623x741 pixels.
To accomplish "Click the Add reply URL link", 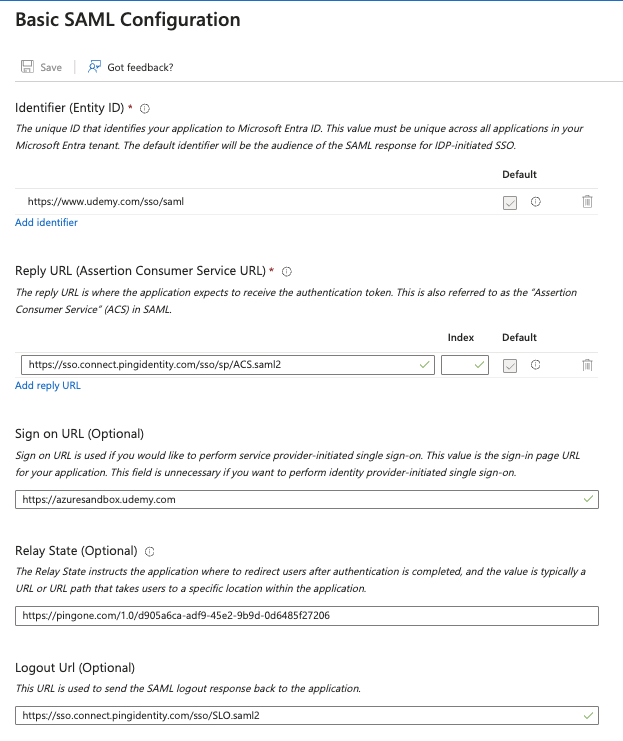I will [x=48, y=385].
